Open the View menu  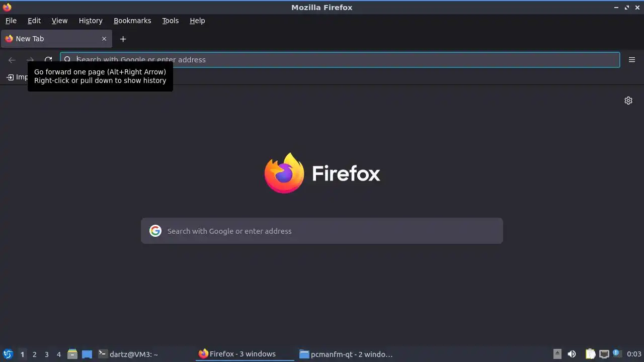tap(59, 21)
